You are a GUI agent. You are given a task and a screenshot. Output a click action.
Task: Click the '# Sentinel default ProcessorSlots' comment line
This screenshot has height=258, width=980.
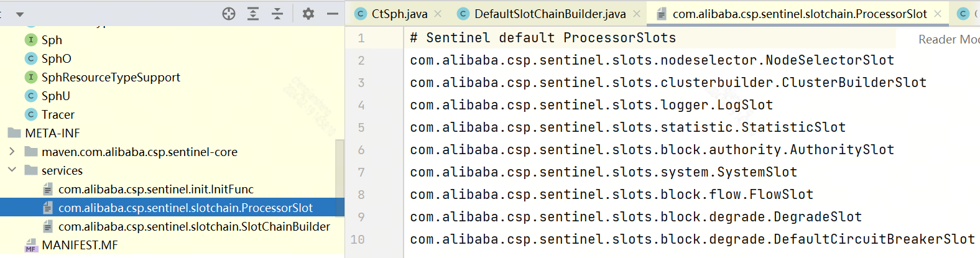point(543,38)
